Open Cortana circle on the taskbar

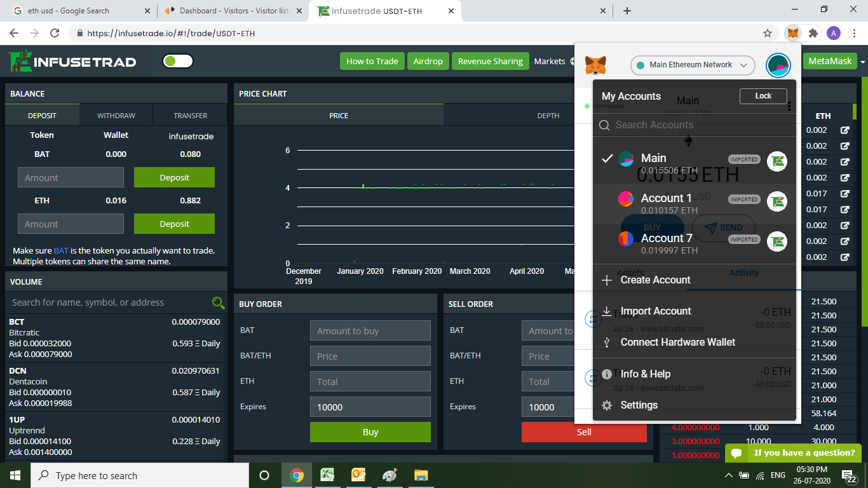click(264, 475)
